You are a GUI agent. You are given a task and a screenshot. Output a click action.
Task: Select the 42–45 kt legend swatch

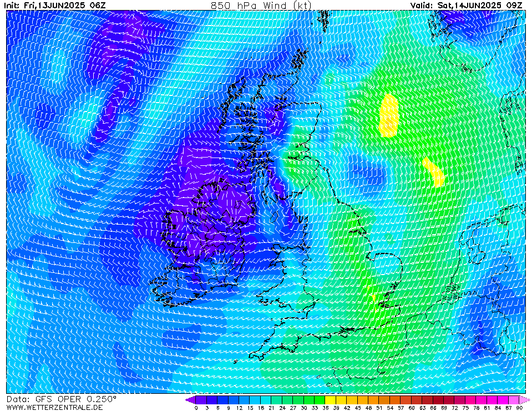pyautogui.click(x=352, y=400)
